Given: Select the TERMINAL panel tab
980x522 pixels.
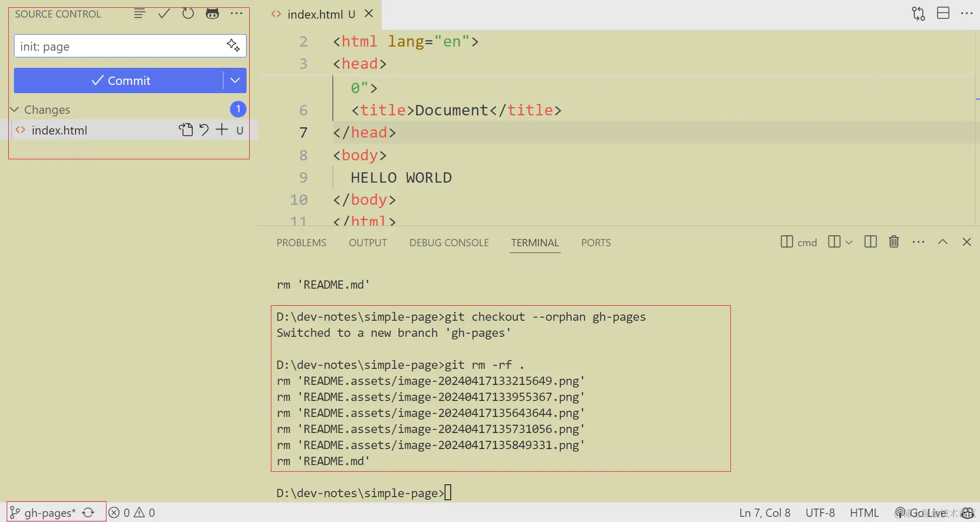Looking at the screenshot, I should click(x=535, y=243).
